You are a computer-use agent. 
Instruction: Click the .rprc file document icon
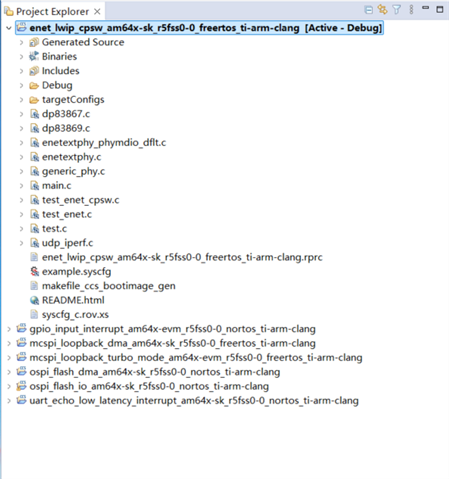pos(34,257)
